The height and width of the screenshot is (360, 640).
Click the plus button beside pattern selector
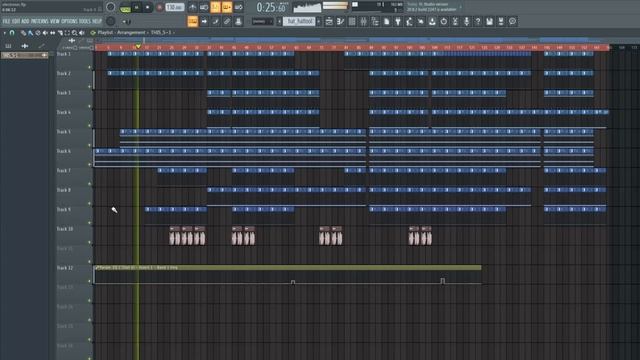319,21
